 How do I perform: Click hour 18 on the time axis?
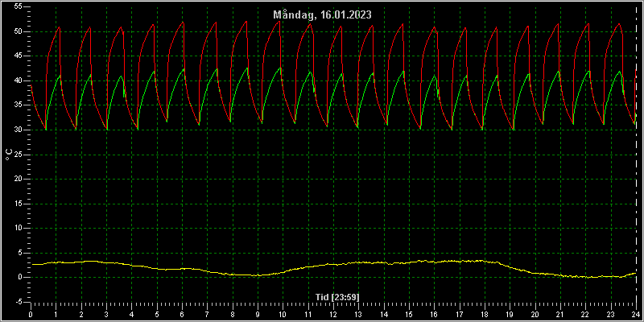(485, 314)
